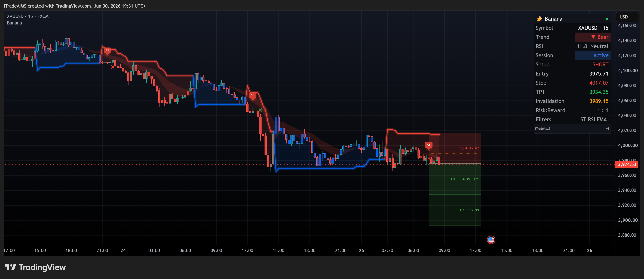Click the 3,880.00 price axis label

tap(627, 235)
